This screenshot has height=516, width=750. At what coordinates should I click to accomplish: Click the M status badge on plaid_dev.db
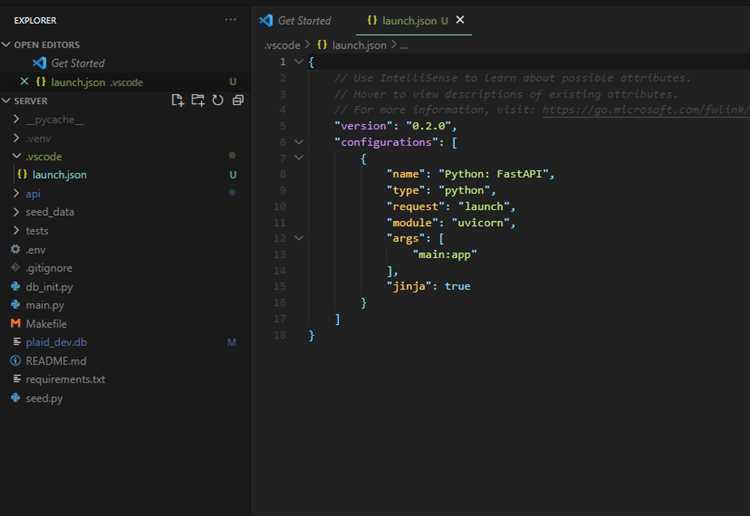coord(232,342)
